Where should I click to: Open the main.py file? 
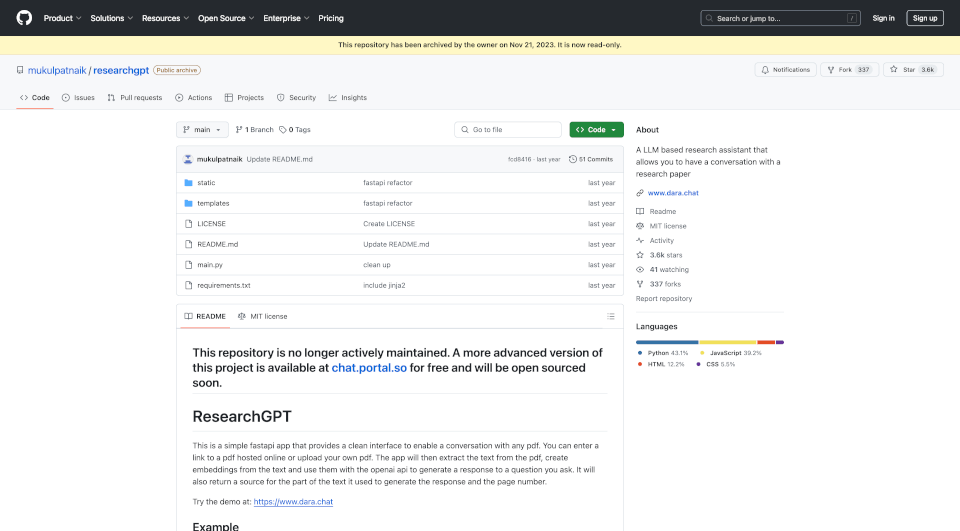(210, 265)
